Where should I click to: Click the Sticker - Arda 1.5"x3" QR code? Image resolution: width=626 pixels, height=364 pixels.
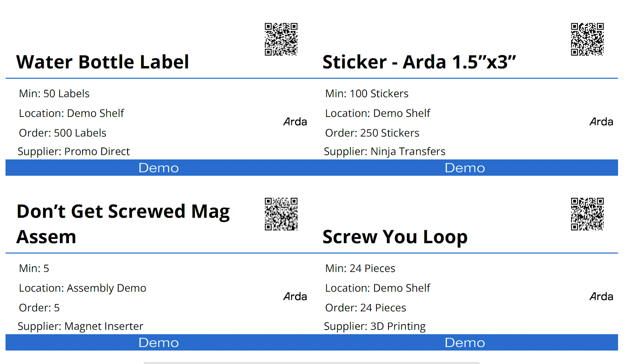587,39
